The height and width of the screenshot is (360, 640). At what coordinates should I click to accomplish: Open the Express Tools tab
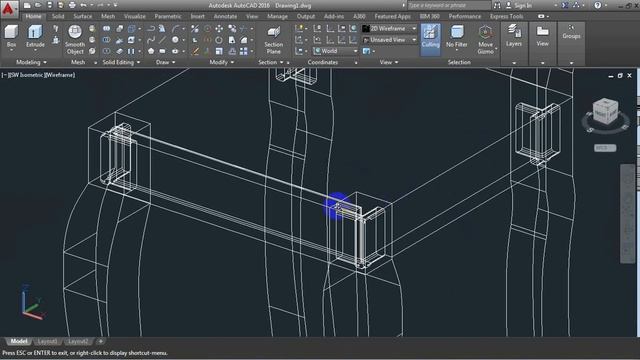click(x=507, y=16)
